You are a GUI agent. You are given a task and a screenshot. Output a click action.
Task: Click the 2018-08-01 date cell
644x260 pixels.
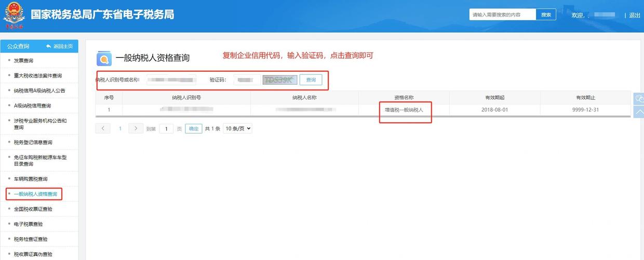tap(494, 110)
